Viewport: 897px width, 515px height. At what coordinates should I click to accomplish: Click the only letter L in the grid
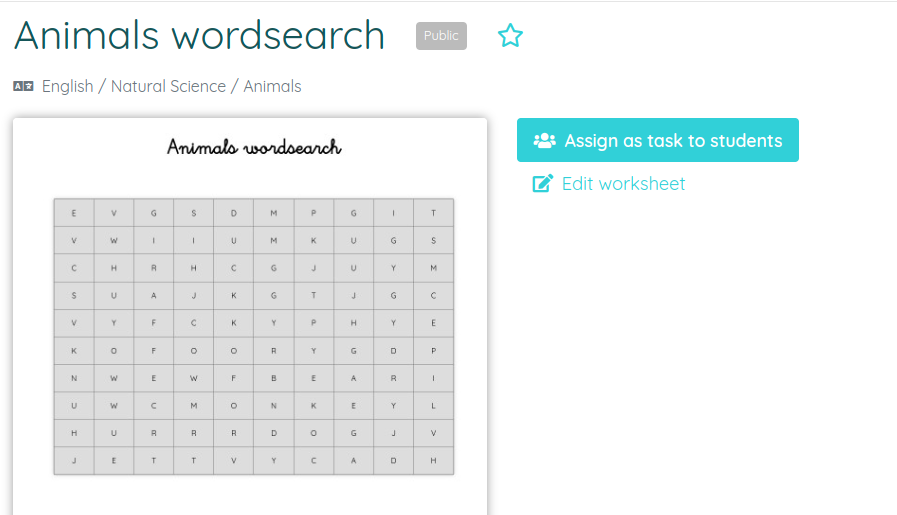coord(433,407)
